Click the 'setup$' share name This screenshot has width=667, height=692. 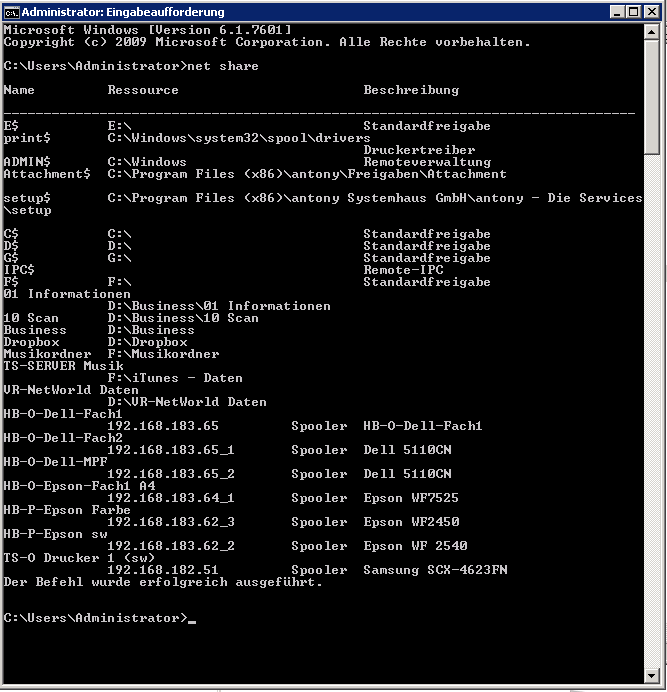[x=27, y=198]
